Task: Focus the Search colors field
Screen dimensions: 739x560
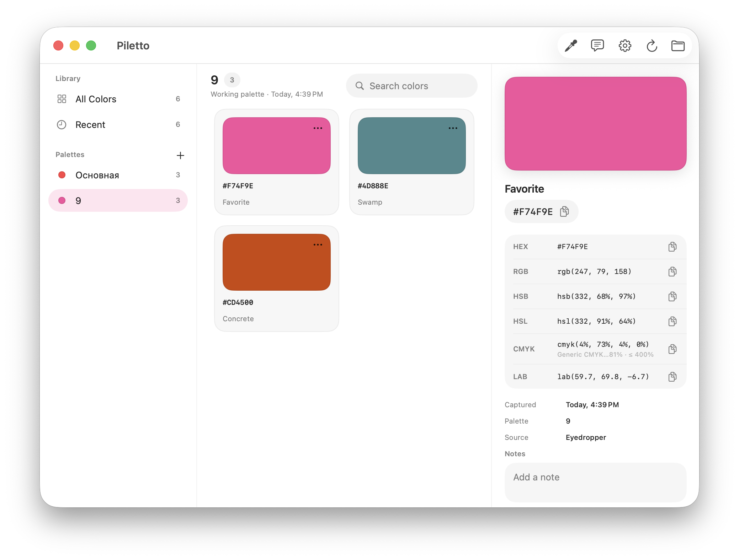Action: click(412, 86)
